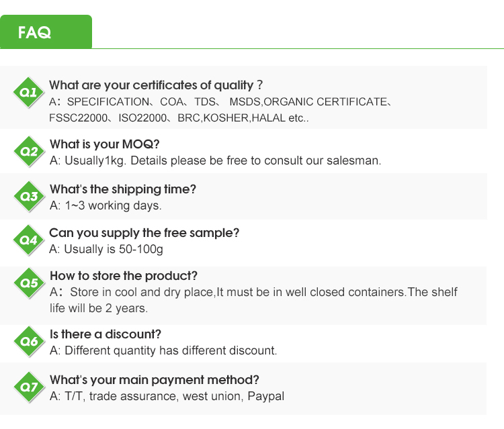The image size is (504, 429).
Task: Click the T/T, trade assurance payment answer
Action: (167, 396)
